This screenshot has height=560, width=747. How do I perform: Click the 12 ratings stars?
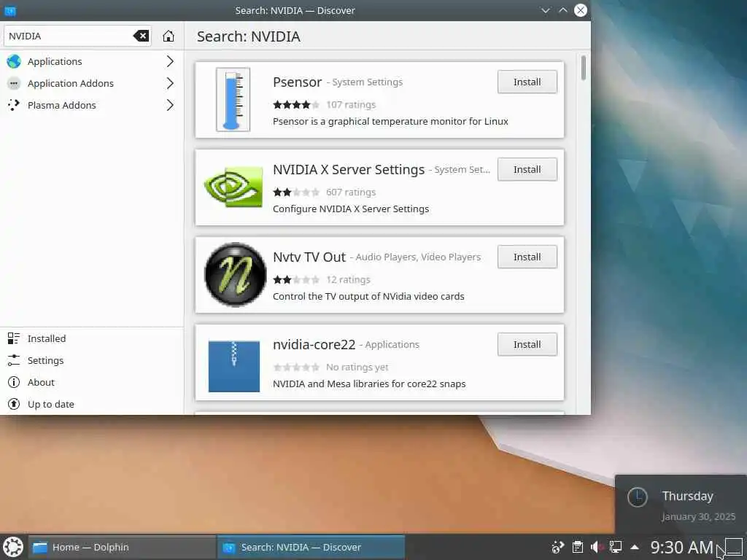[x=296, y=279]
